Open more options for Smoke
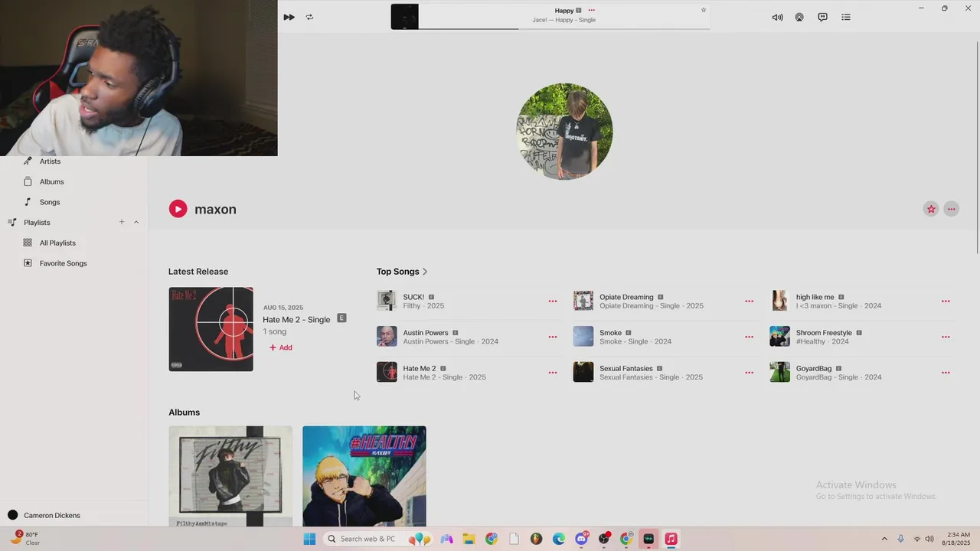This screenshot has width=980, height=551. click(x=749, y=337)
